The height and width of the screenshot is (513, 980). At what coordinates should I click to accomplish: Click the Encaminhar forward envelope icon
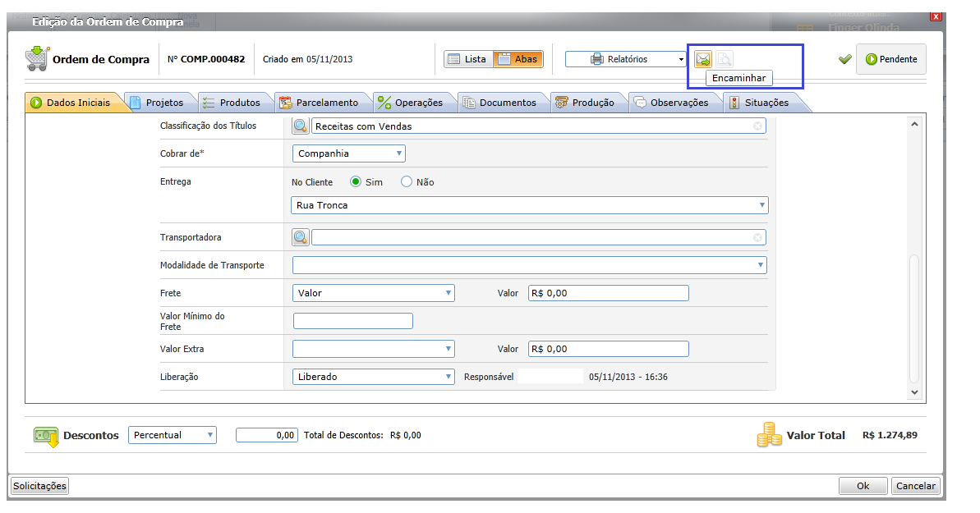pos(703,59)
